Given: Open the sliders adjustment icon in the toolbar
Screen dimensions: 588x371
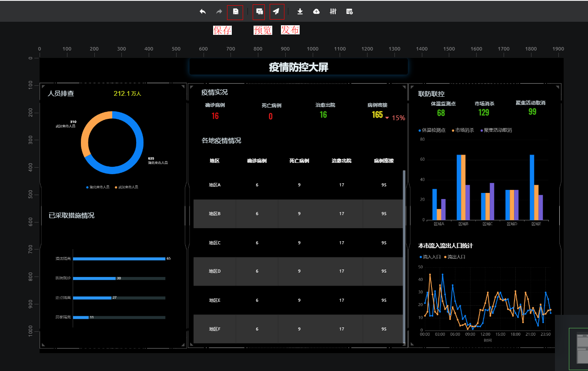Looking at the screenshot, I should pyautogui.click(x=333, y=12).
